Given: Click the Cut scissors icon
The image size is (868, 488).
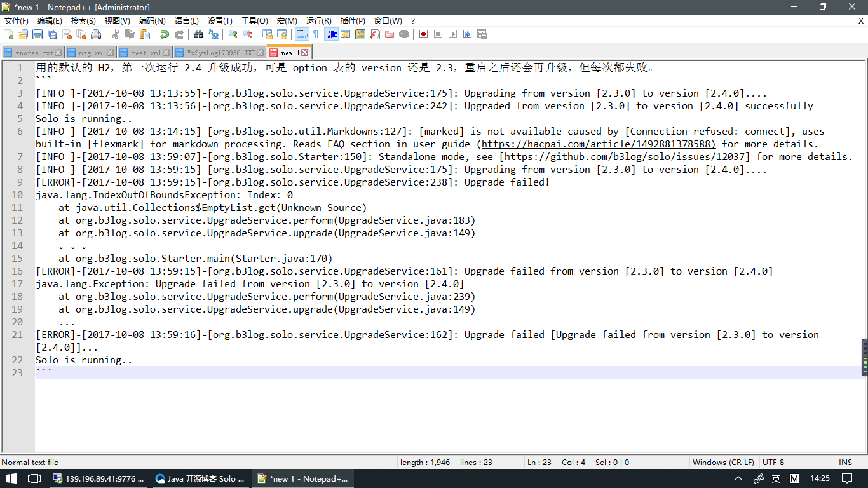Looking at the screenshot, I should [x=116, y=34].
